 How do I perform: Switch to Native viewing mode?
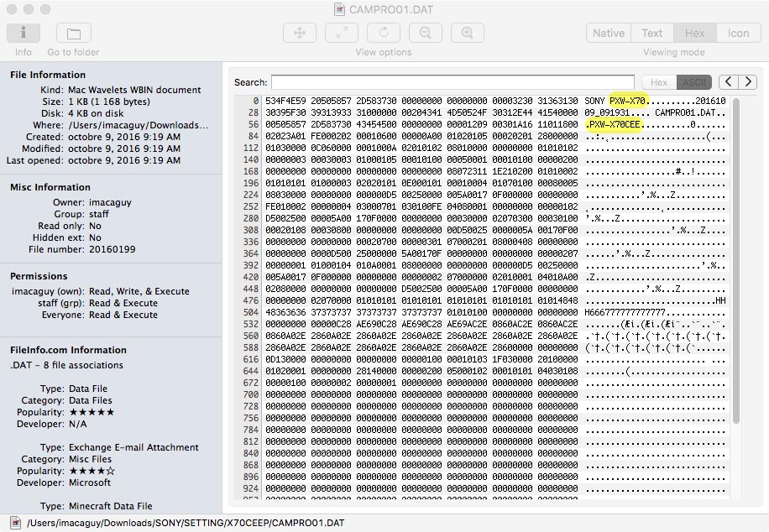coord(608,34)
